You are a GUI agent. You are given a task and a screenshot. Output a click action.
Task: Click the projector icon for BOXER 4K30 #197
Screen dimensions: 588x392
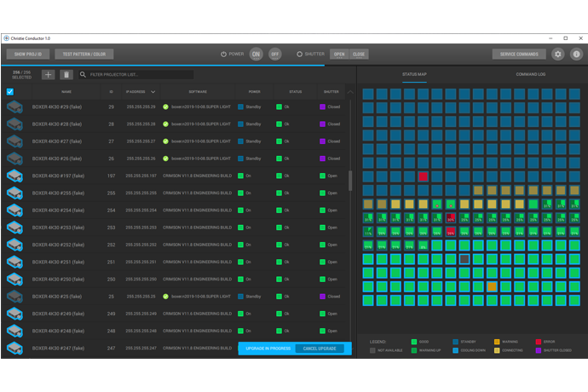pos(14,176)
